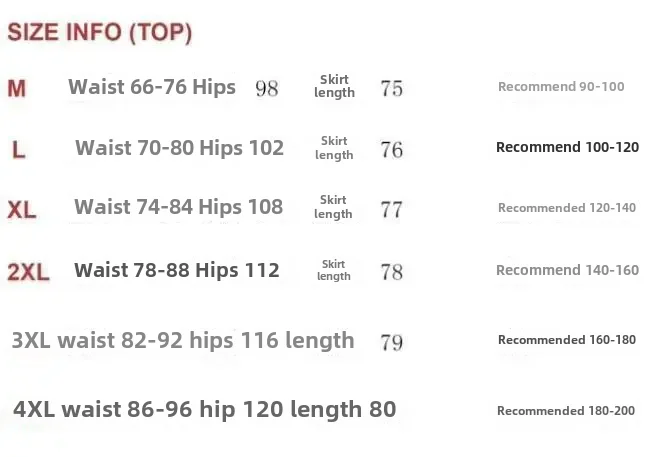Click Recommended 120-140 text

point(567,208)
